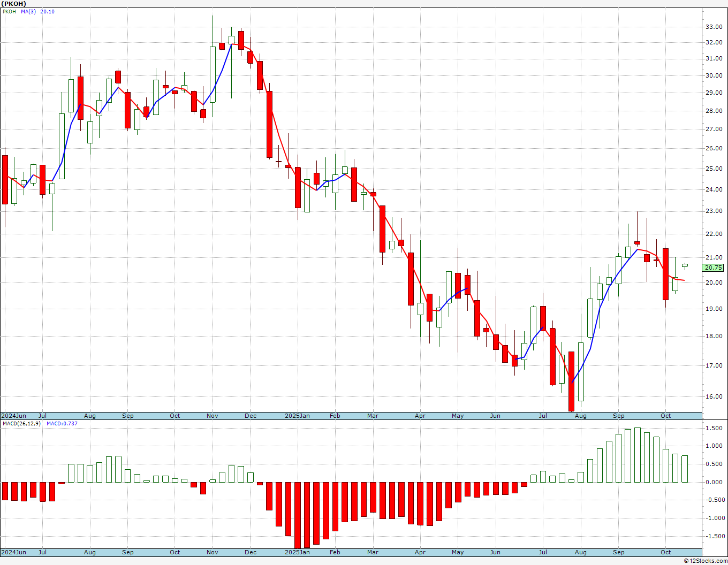Click 2024Jun on price chart time axis
Image resolution: width=728 pixels, height=565 pixels.
pyautogui.click(x=13, y=416)
